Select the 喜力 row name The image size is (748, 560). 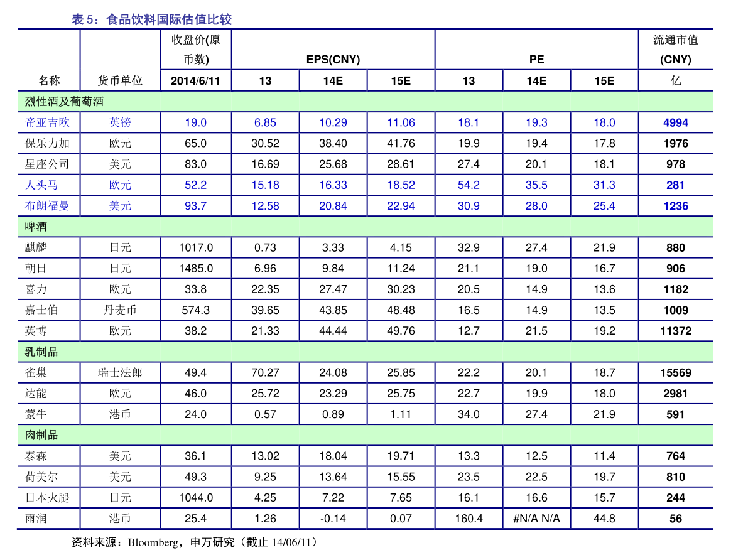pos(36,289)
